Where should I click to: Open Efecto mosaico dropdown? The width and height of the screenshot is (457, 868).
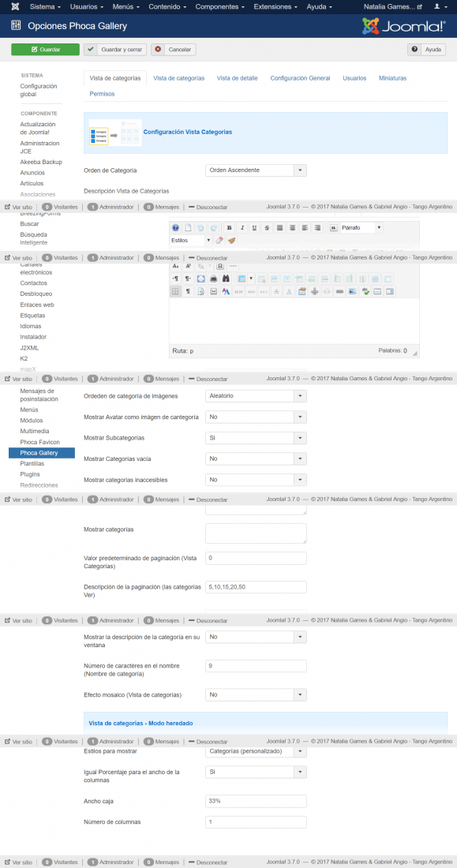(256, 694)
